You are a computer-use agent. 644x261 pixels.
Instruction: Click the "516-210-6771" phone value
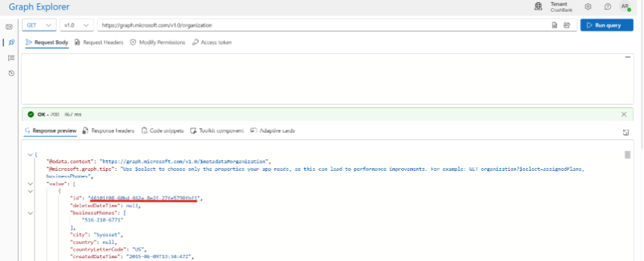pos(103,220)
